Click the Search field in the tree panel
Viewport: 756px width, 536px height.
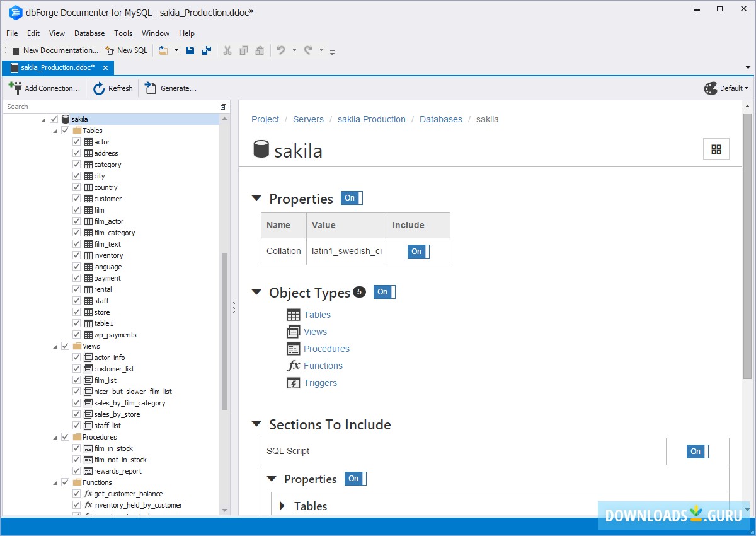[x=112, y=107]
